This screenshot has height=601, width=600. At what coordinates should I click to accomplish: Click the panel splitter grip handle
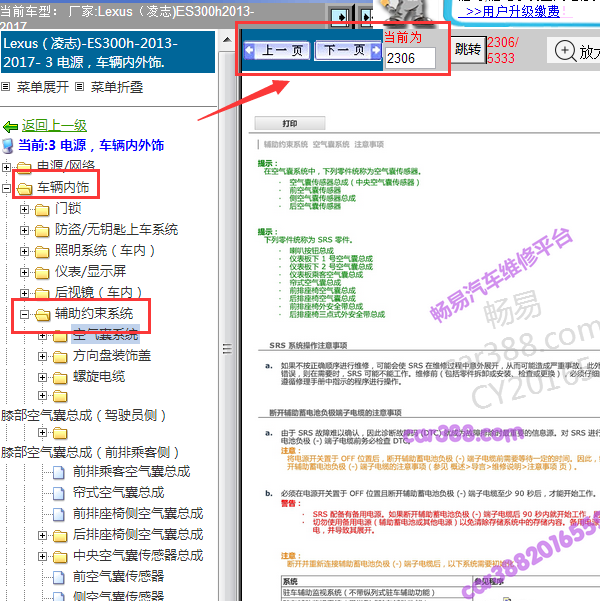point(227,348)
